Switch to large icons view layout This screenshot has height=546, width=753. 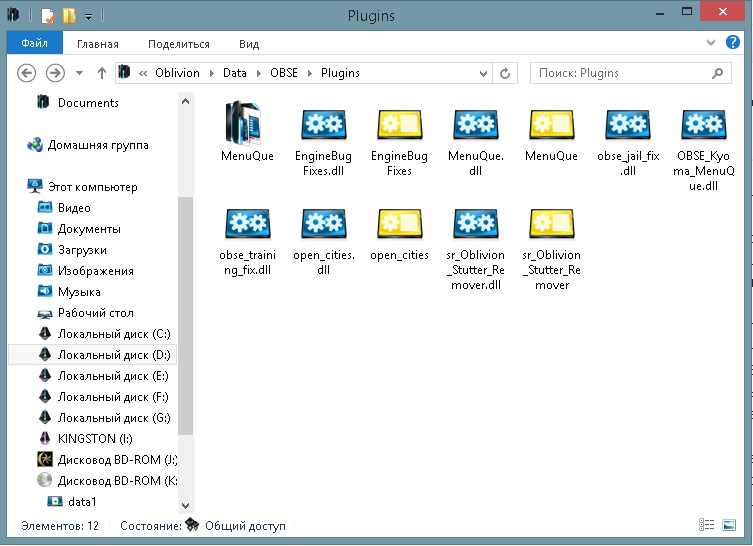[x=729, y=525]
